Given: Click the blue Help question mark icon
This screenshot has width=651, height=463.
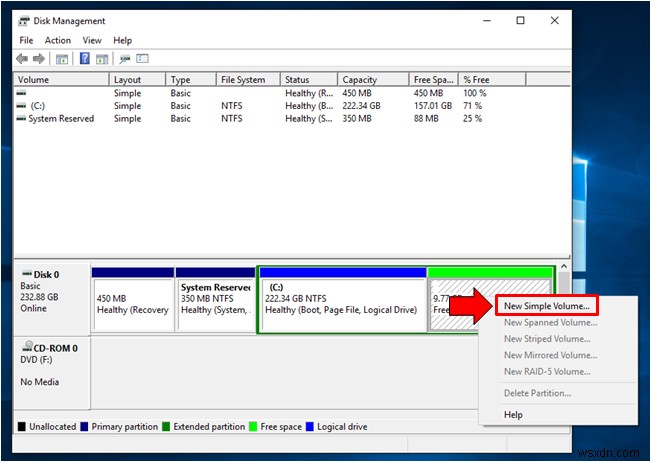Looking at the screenshot, I should [85, 58].
